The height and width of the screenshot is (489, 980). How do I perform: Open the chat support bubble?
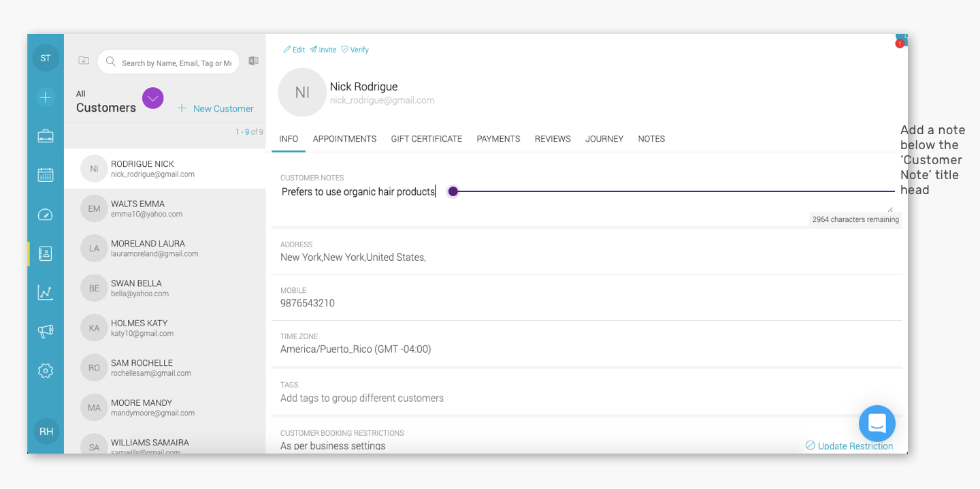[877, 424]
